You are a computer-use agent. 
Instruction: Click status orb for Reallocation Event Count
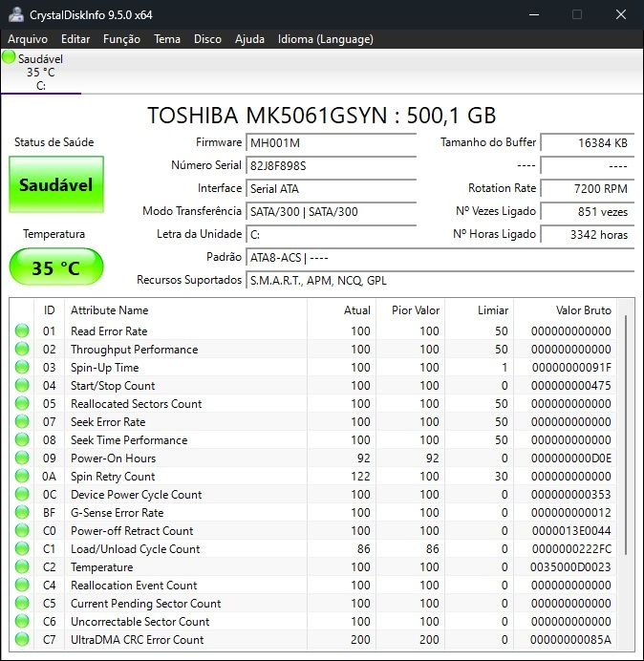point(22,585)
